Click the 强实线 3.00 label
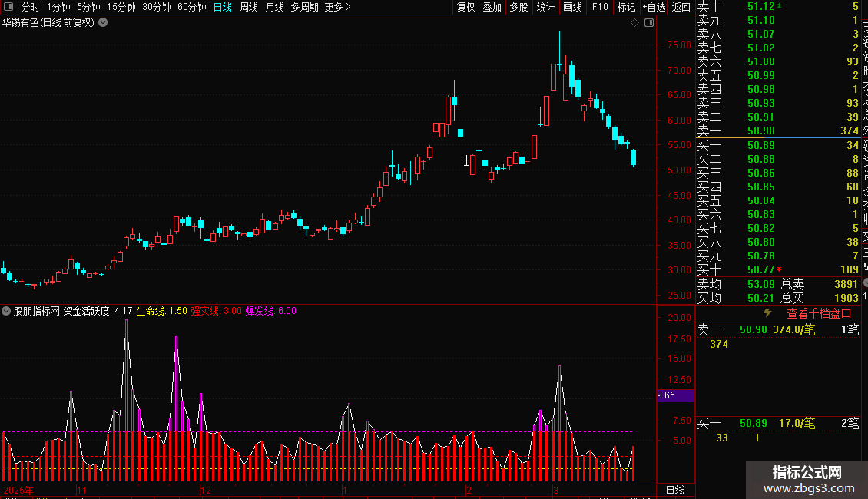Viewport: 868px width, 499px height. coord(216,311)
